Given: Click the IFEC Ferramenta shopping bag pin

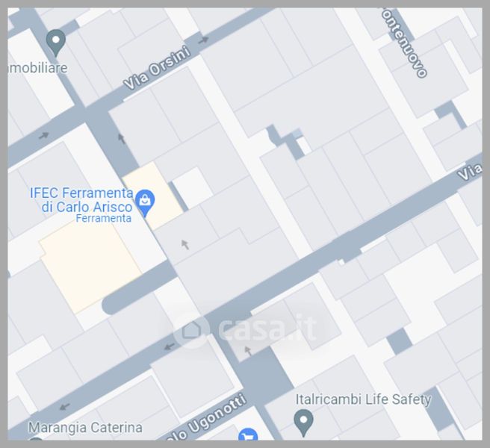Looking at the screenshot, I should click(145, 203).
